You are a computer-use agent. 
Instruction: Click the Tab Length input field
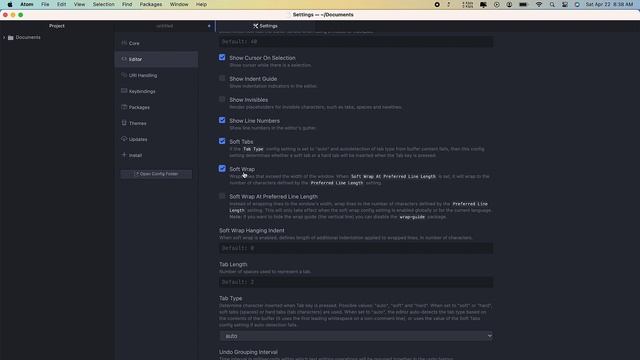[x=356, y=282]
